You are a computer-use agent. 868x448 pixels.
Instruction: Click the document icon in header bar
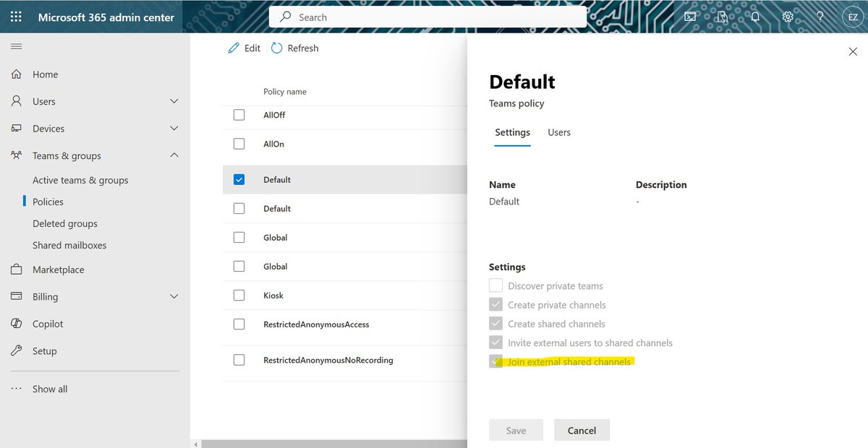tap(722, 17)
